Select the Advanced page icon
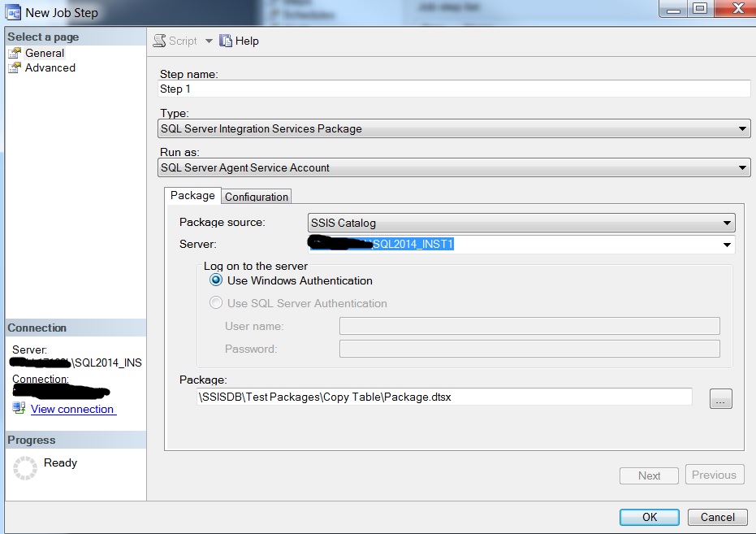Image resolution: width=756 pixels, height=534 pixels. (x=15, y=68)
